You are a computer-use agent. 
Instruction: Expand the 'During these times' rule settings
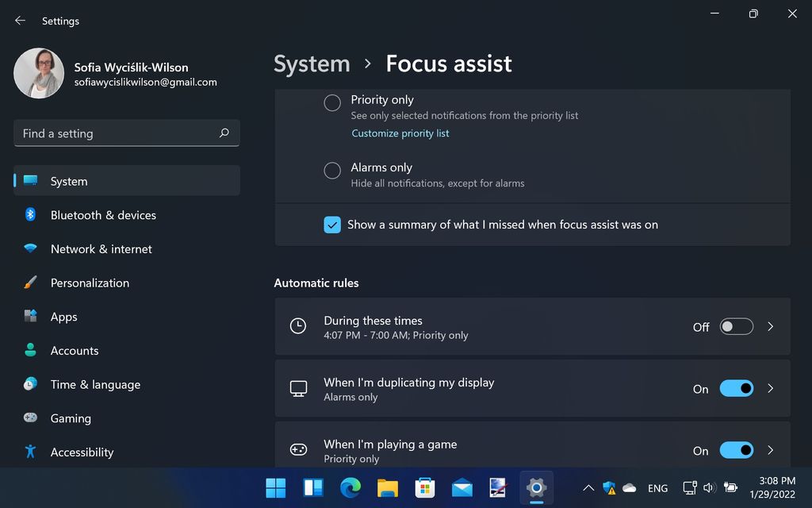(x=770, y=326)
